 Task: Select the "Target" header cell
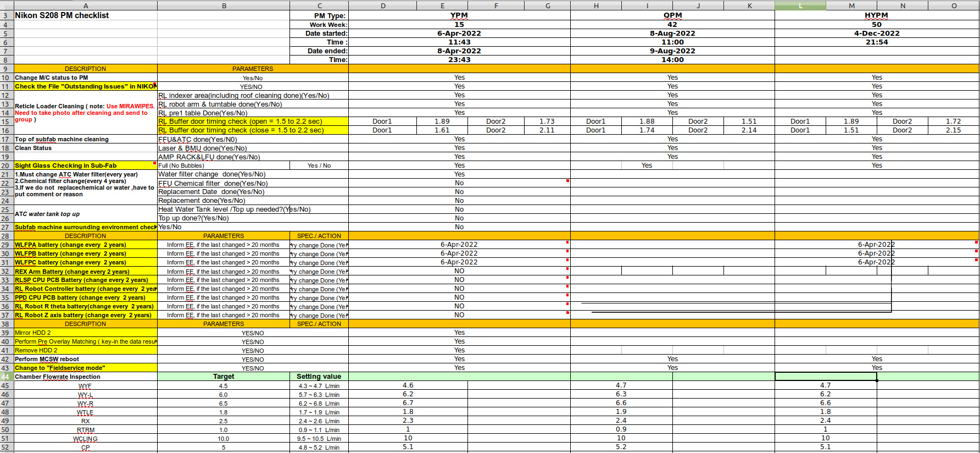(224, 377)
